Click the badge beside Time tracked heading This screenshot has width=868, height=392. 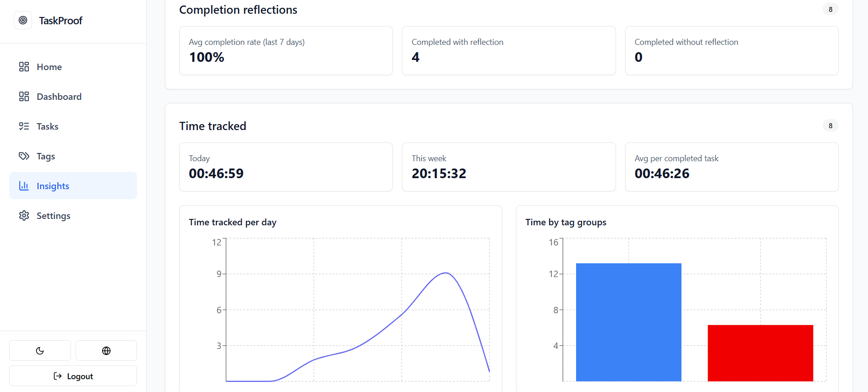(830, 125)
